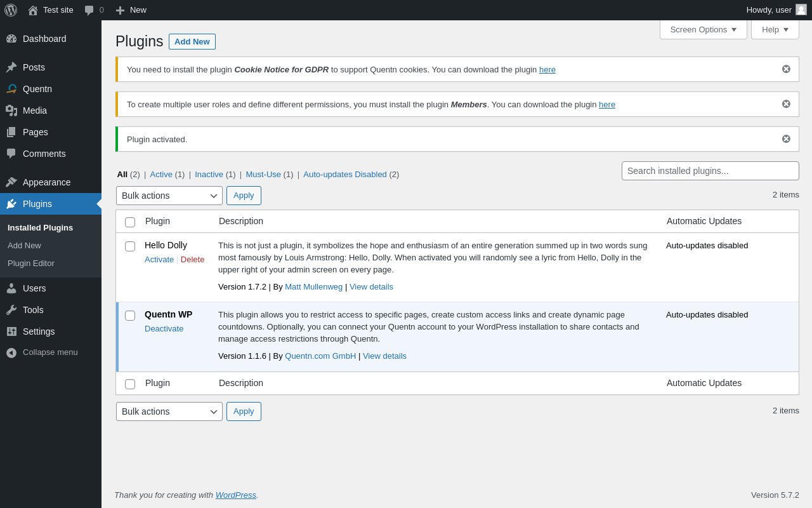
Task: Close the Plugin activated notice
Action: tap(786, 139)
